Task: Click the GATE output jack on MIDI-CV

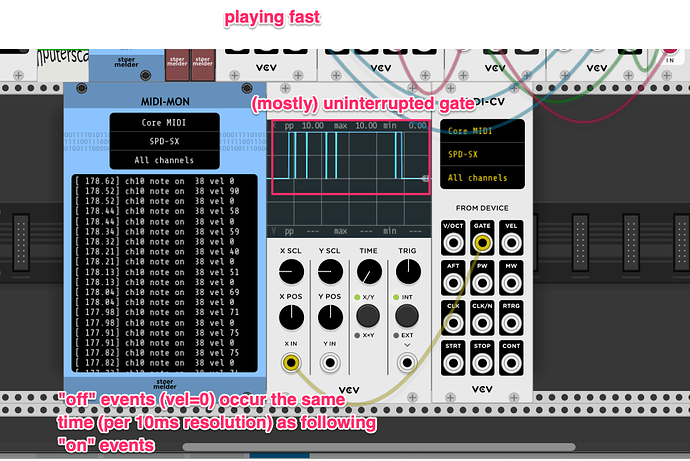Action: 482,242
